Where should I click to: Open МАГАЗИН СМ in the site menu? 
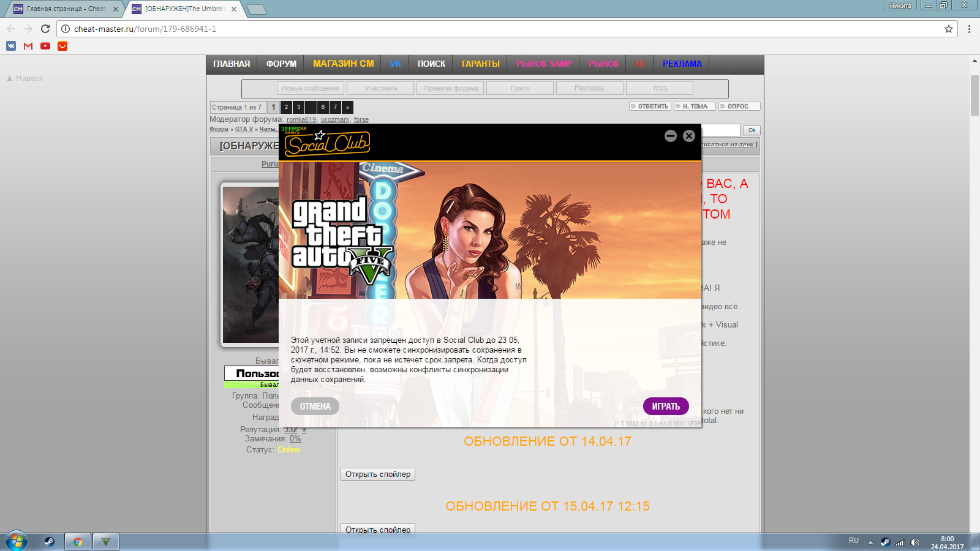(x=343, y=64)
